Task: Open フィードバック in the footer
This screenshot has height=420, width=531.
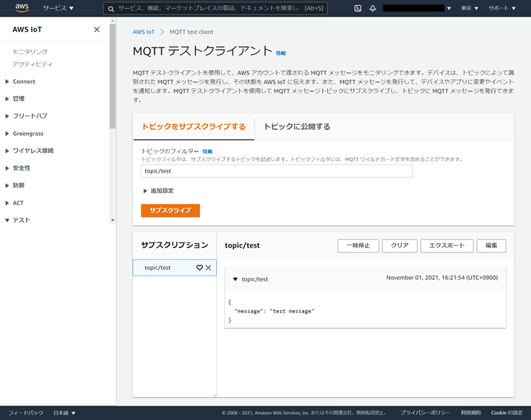Action: pyautogui.click(x=26, y=413)
